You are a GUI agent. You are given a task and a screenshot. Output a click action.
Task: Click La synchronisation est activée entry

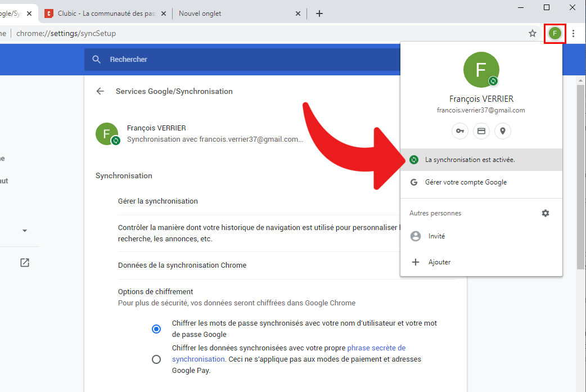click(x=481, y=160)
